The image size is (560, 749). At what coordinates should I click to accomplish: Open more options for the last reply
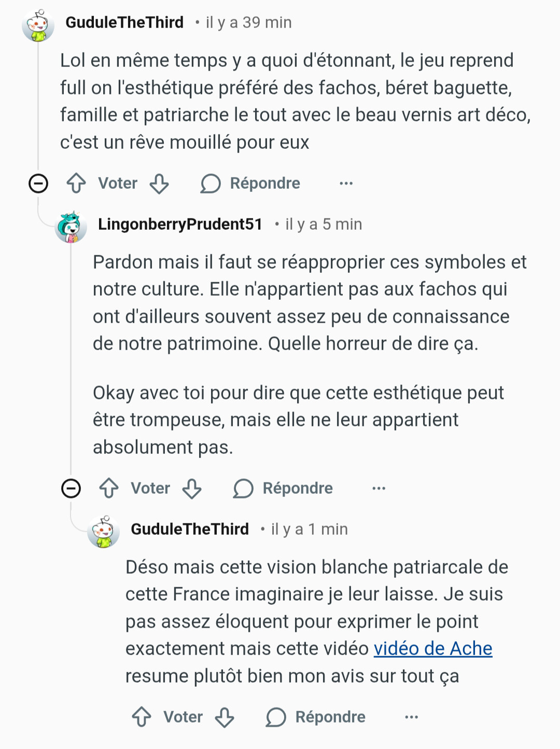point(411,717)
